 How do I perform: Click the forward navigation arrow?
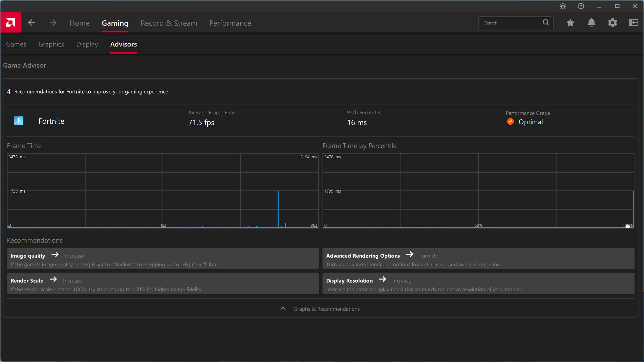[x=53, y=23]
